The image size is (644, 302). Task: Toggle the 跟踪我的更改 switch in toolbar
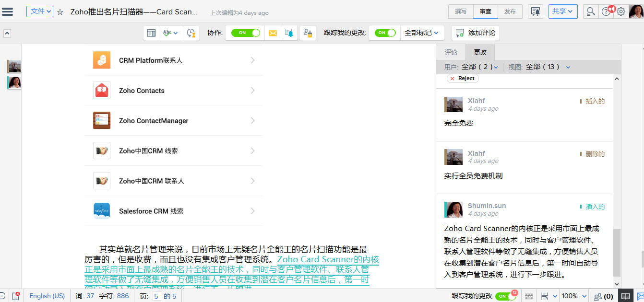pos(385,33)
